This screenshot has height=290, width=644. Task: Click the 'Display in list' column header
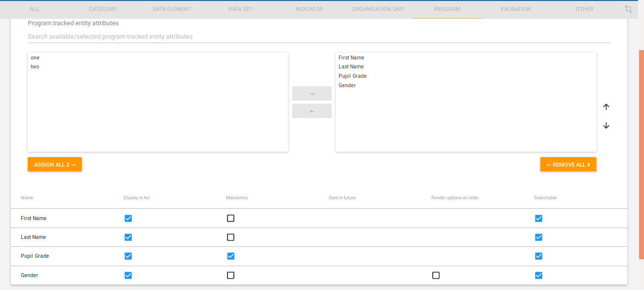tap(136, 198)
